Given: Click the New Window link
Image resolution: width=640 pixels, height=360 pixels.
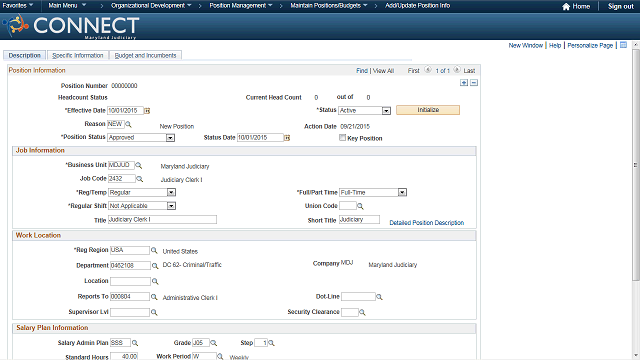Looking at the screenshot, I should pyautogui.click(x=526, y=45).
